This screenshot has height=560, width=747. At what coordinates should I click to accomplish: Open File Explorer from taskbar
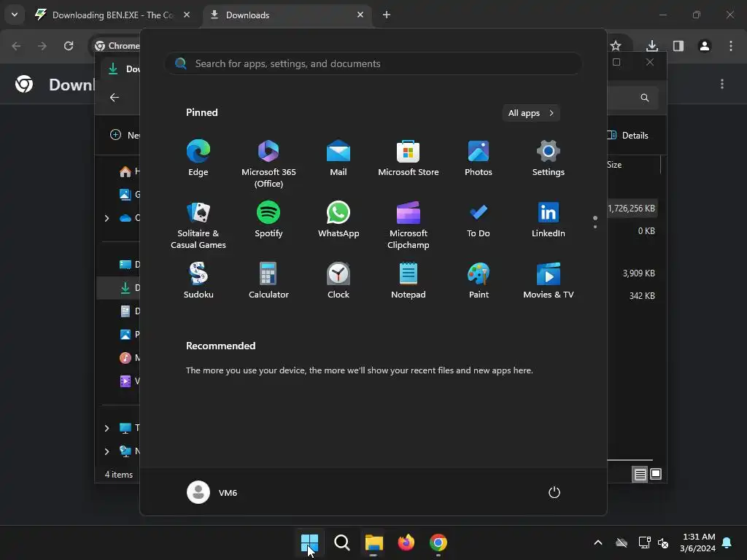(374, 542)
